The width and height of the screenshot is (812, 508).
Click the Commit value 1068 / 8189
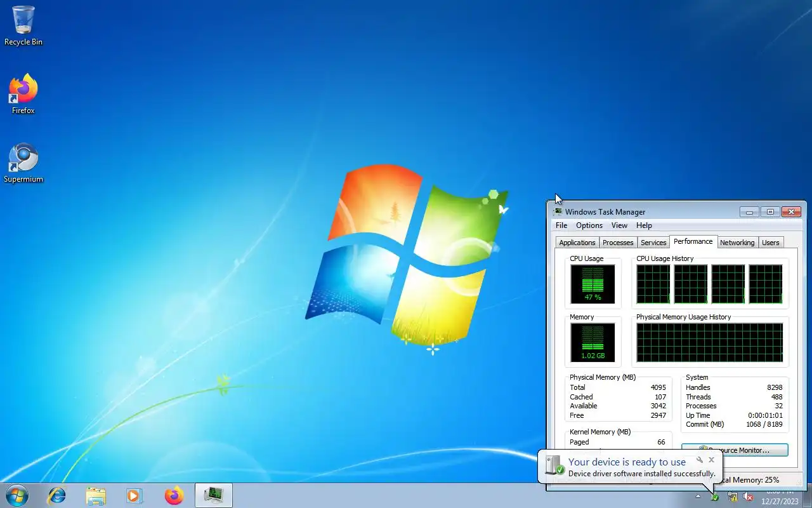[x=764, y=424]
